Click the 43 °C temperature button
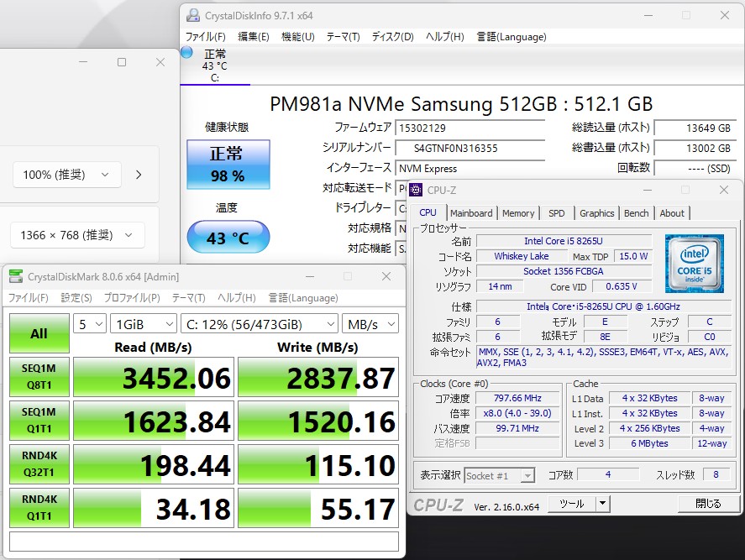Viewport: 745px width, 560px height. pyautogui.click(x=228, y=237)
